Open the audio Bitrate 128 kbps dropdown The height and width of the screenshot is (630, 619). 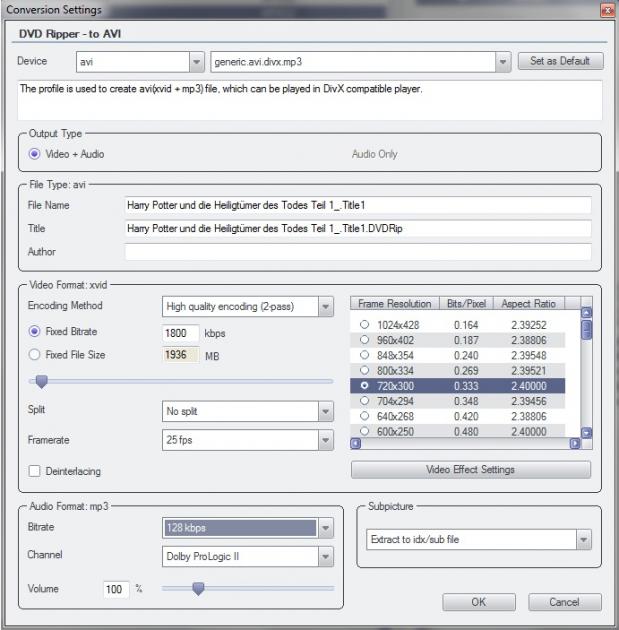coord(325,527)
